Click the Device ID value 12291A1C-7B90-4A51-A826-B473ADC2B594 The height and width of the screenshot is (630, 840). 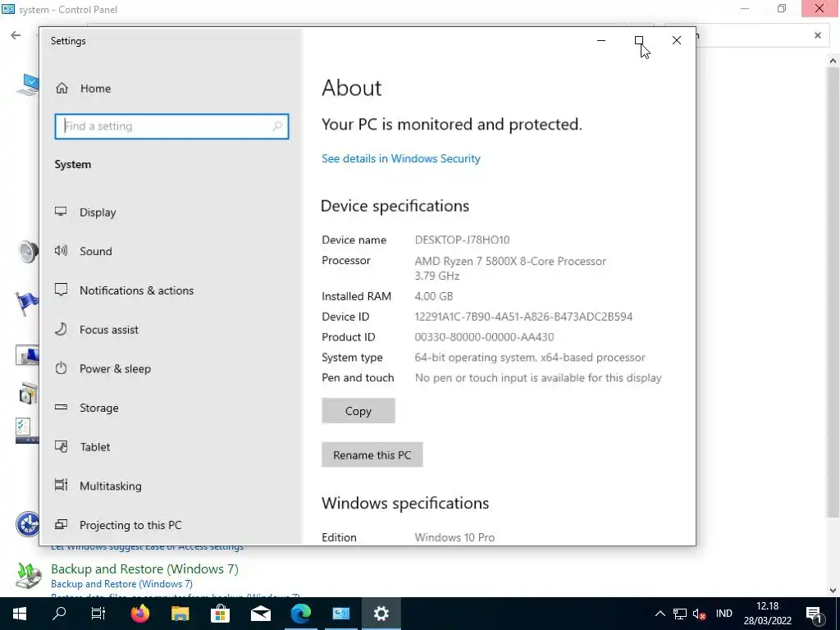pos(523,317)
